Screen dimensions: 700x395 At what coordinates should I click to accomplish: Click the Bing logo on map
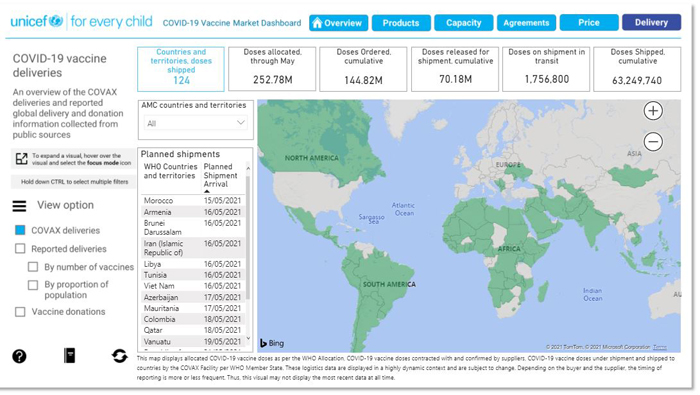click(x=272, y=343)
